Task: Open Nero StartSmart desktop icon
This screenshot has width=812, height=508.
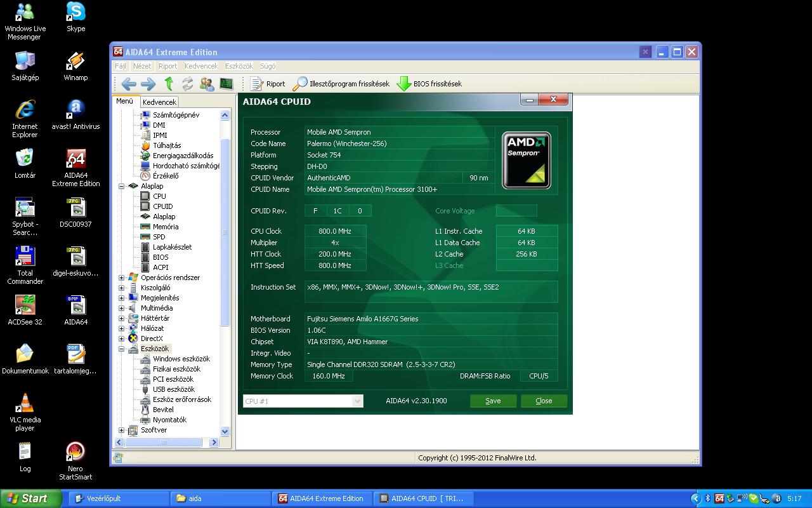Action: point(75,461)
